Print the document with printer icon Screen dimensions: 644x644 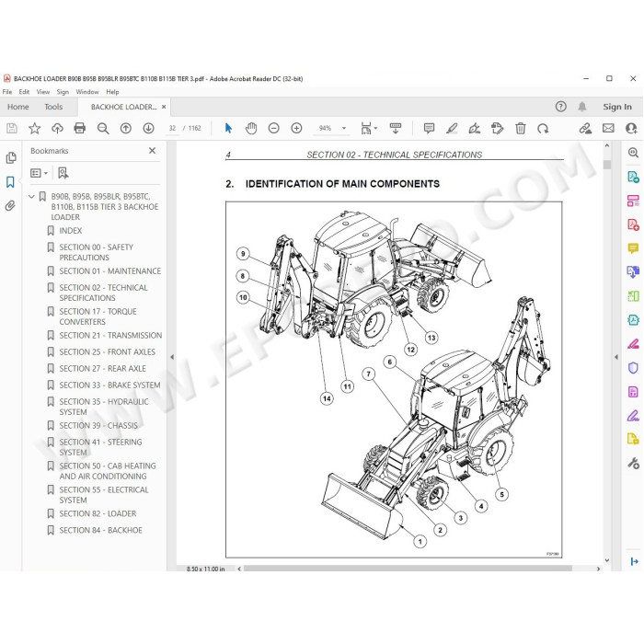(80, 129)
